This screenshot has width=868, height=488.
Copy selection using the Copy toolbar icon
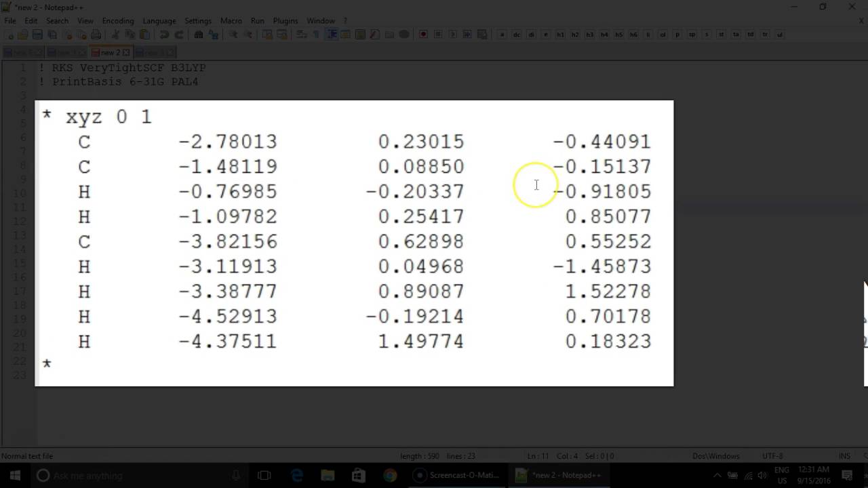[x=130, y=35]
